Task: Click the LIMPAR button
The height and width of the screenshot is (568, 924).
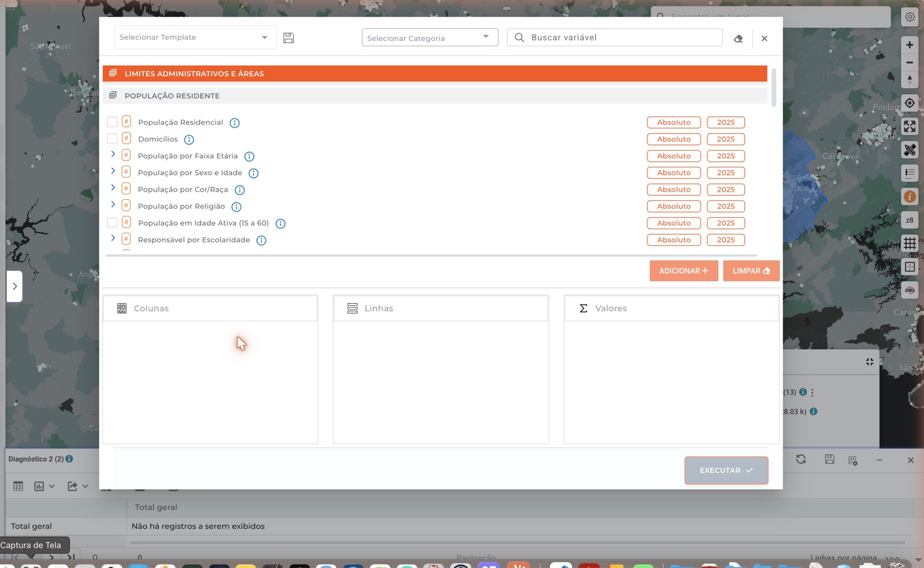Action: click(751, 271)
